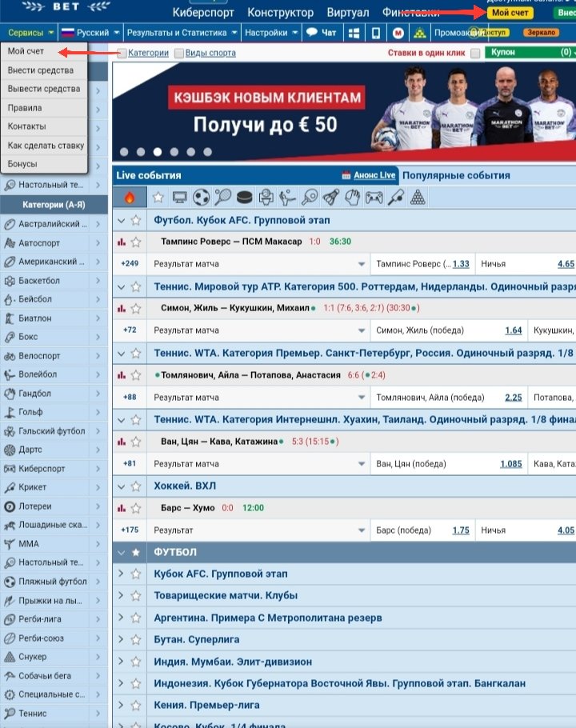Select the first banner carousel dot
The image size is (576, 728).
tap(124, 152)
